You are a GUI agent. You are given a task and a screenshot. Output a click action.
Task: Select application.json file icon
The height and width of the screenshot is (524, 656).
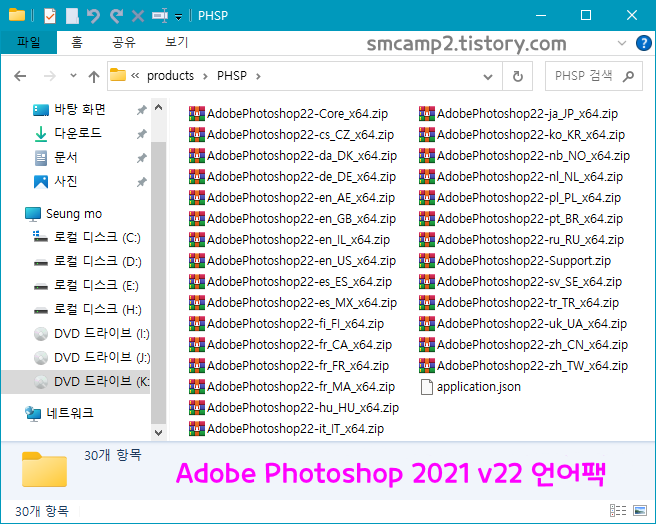(x=427, y=387)
